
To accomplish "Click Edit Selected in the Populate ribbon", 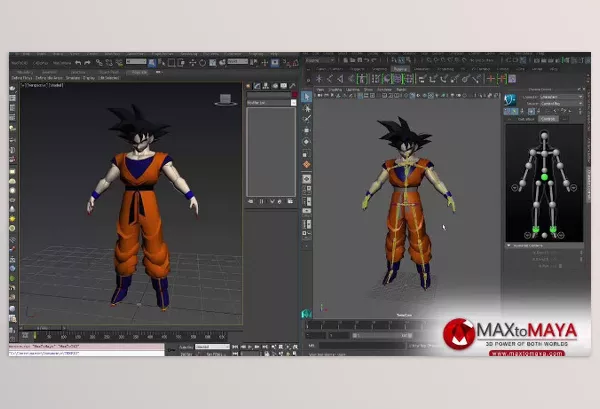I will (x=108, y=78).
